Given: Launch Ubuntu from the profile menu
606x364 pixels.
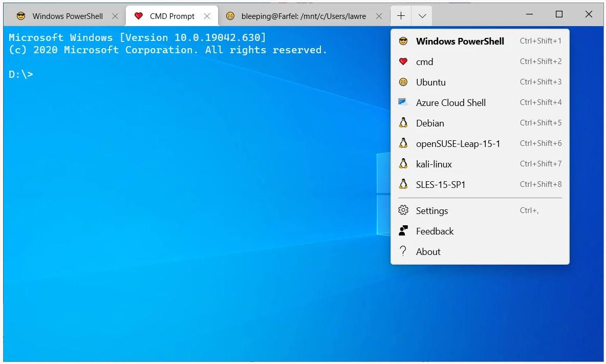Looking at the screenshot, I should tap(430, 82).
